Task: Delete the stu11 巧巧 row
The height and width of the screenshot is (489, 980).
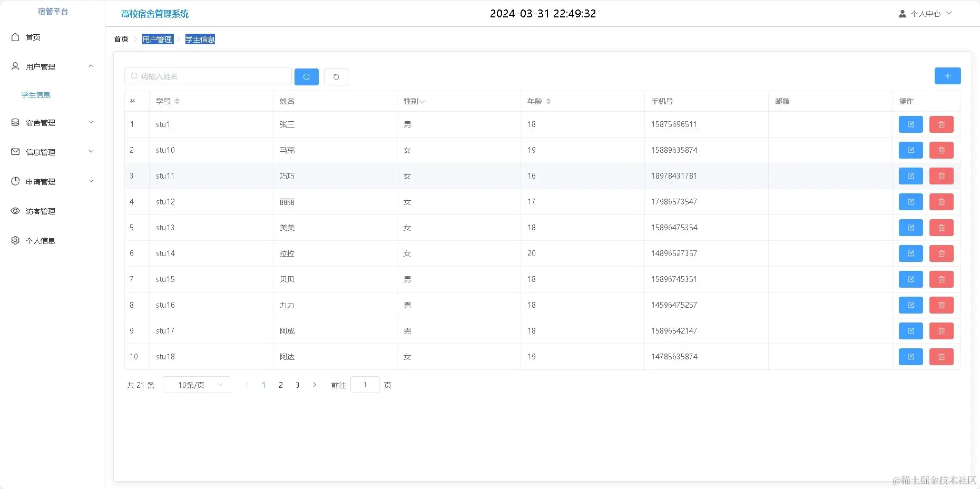Action: 942,176
